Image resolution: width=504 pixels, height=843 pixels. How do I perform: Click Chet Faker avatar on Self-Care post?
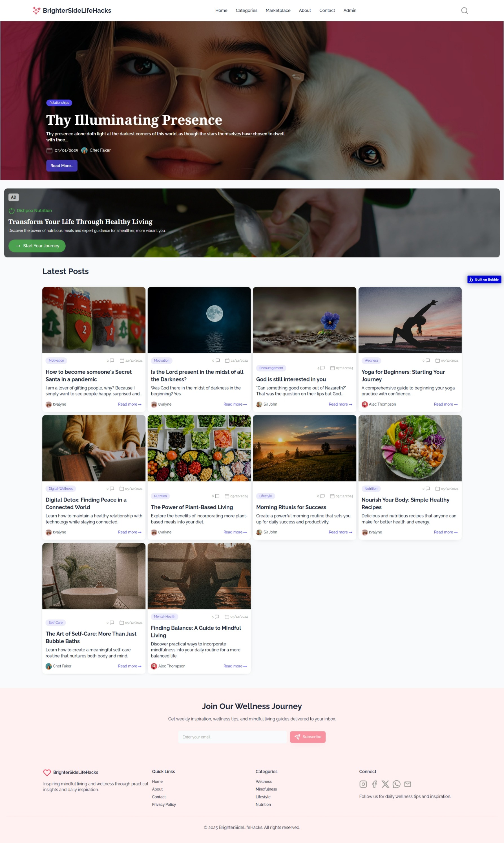48,666
